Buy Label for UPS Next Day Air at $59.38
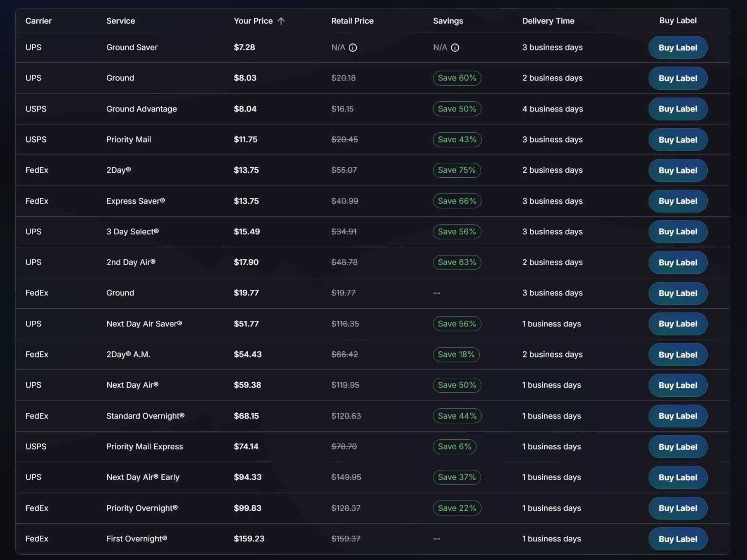 [x=678, y=385]
